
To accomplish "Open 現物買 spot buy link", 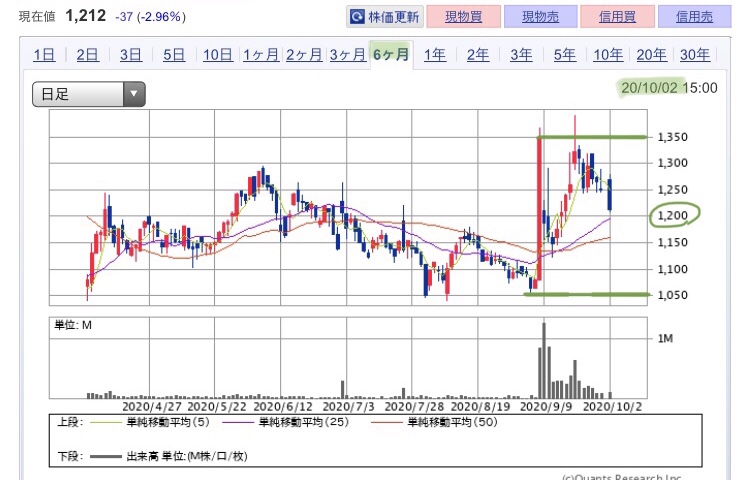I will [463, 17].
